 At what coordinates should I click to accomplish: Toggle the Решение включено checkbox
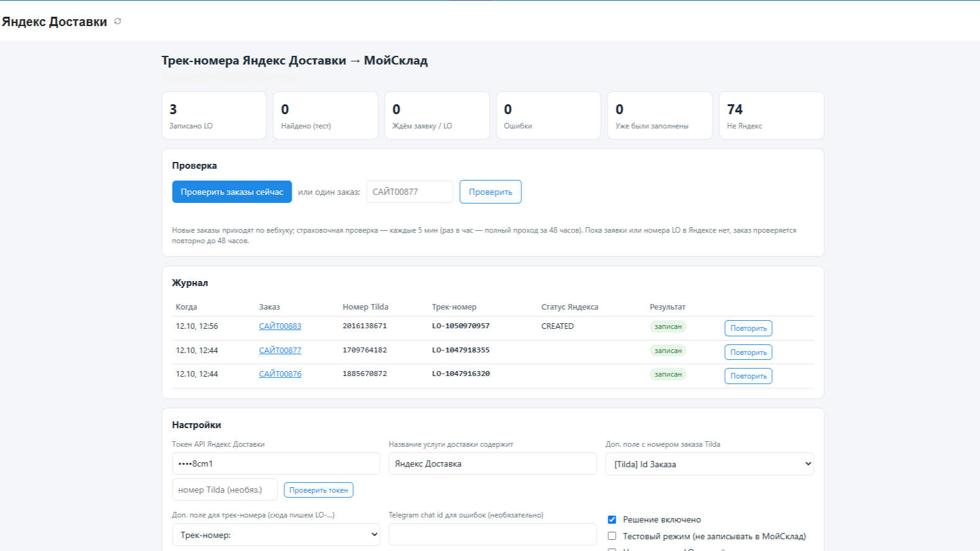point(612,519)
